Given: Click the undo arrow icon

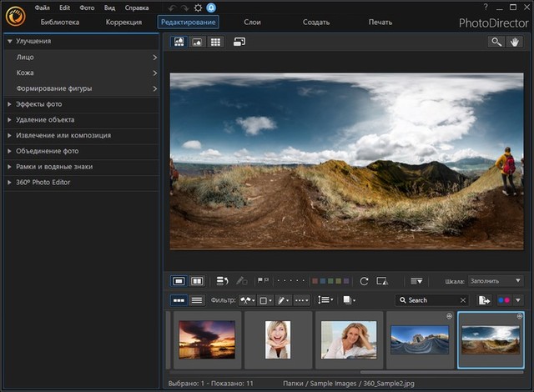Looking at the screenshot, I should pos(172,8).
